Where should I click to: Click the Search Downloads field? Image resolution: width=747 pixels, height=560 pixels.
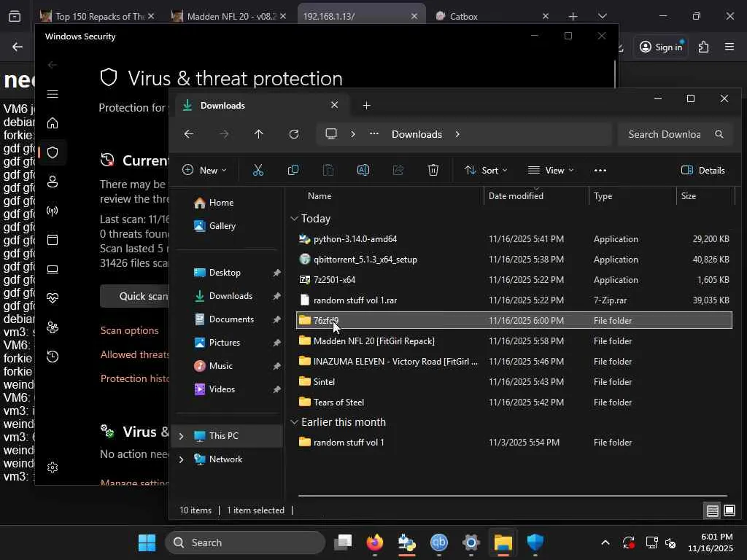(x=676, y=134)
